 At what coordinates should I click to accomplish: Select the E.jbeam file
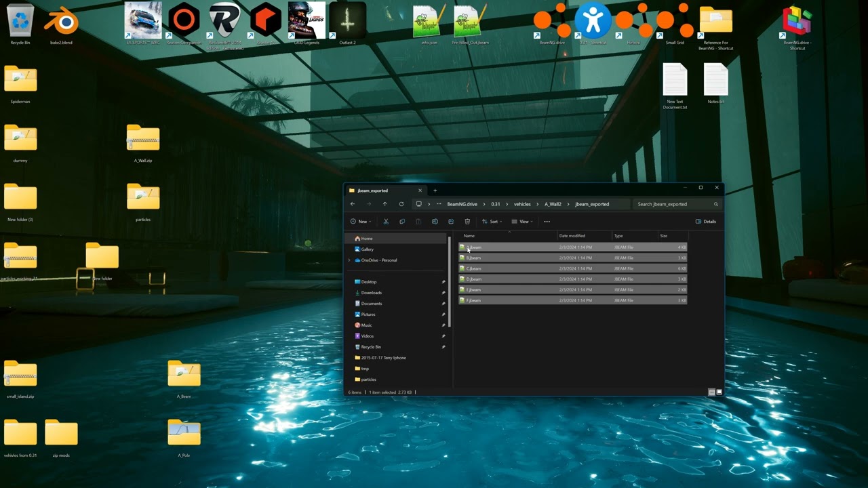point(573,289)
